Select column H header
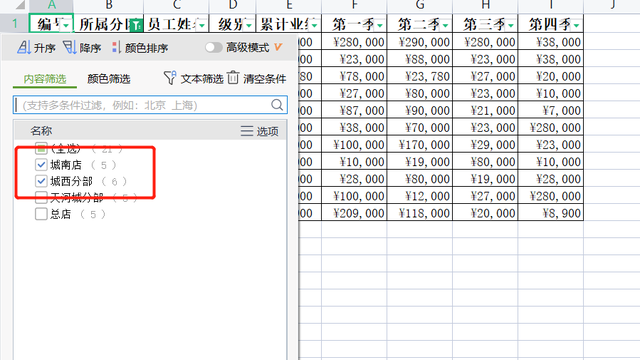The width and height of the screenshot is (640, 360). point(485,6)
